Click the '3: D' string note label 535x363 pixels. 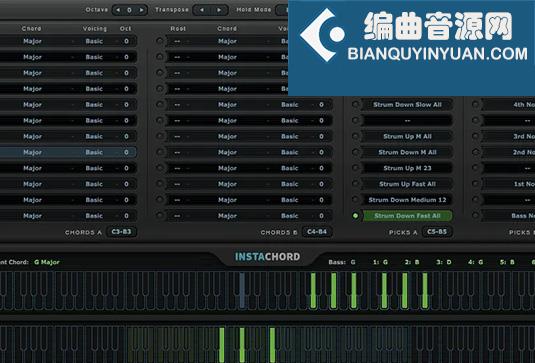(x=444, y=262)
